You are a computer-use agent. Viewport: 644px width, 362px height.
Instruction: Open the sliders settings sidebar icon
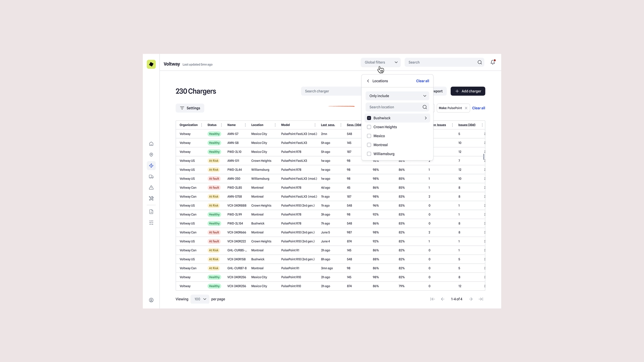point(151,222)
